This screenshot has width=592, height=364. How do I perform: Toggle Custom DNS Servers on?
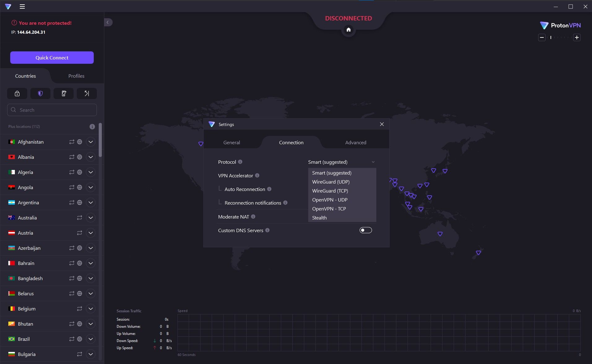click(x=365, y=230)
